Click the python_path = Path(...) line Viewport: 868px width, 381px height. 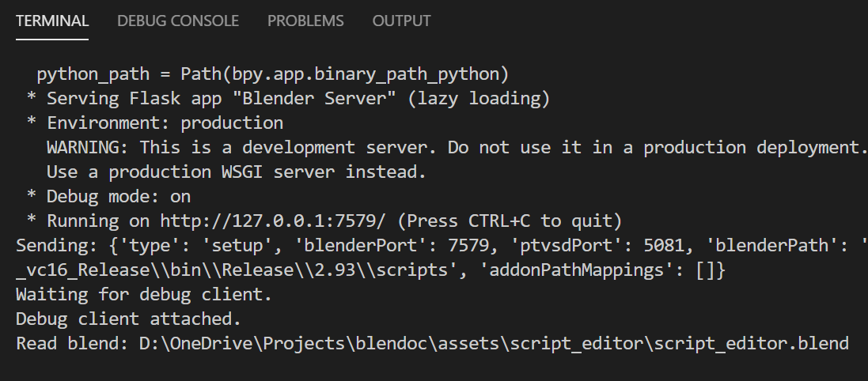point(272,74)
